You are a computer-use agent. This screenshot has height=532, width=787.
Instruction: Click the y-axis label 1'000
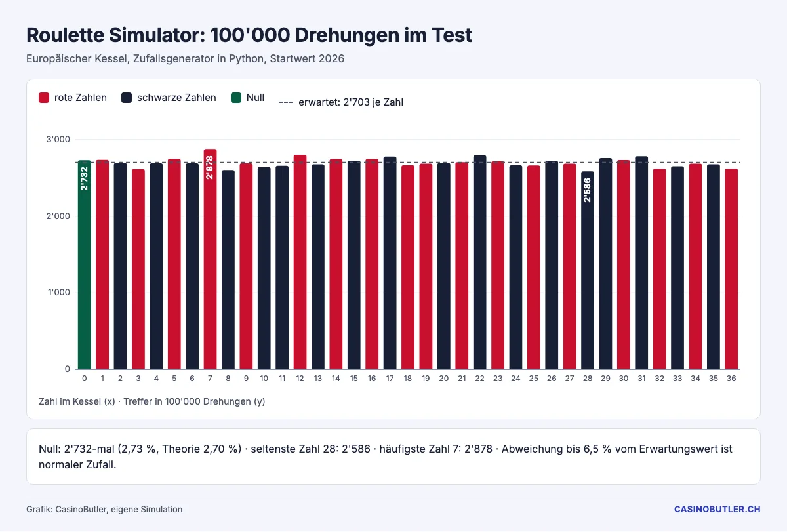click(x=59, y=293)
